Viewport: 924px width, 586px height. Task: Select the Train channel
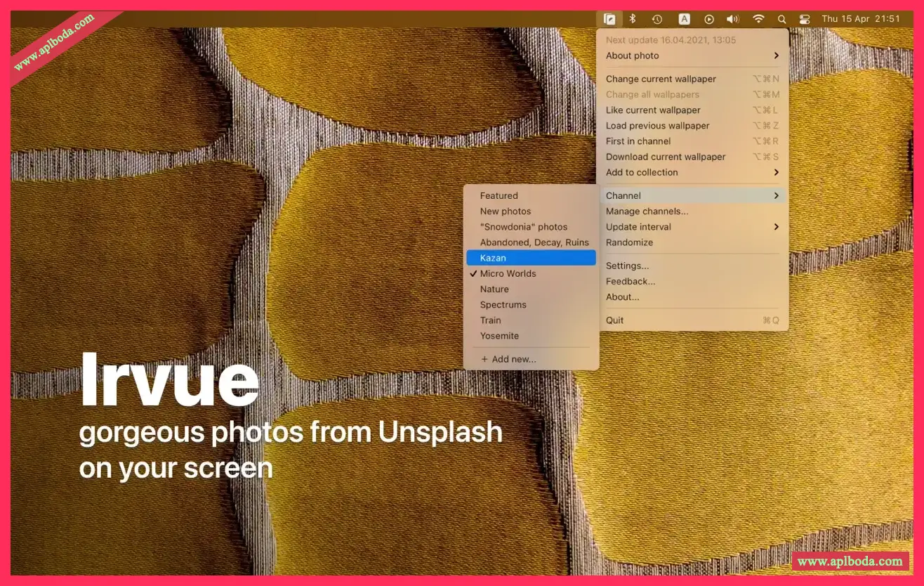pyautogui.click(x=531, y=320)
